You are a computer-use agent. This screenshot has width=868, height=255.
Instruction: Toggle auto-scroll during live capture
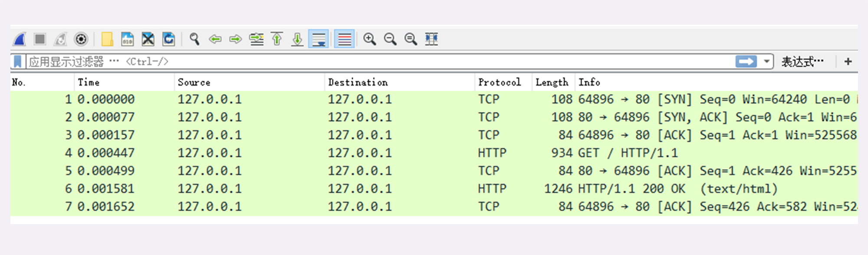319,39
